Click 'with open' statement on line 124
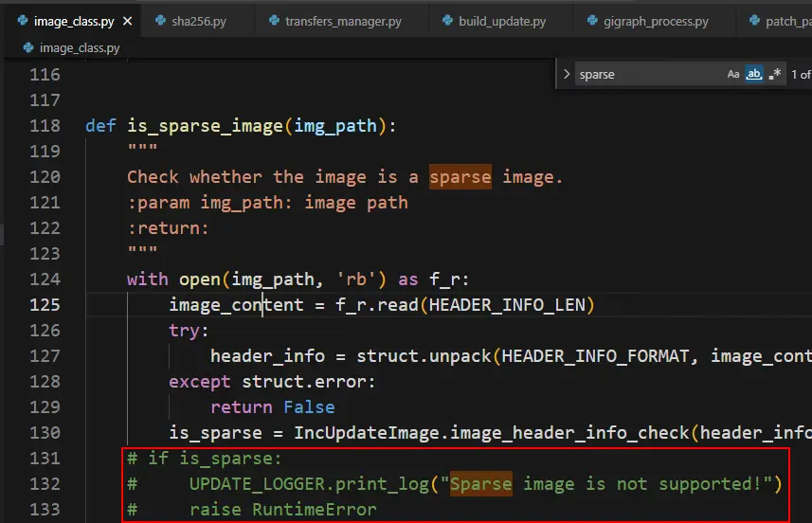 174,280
